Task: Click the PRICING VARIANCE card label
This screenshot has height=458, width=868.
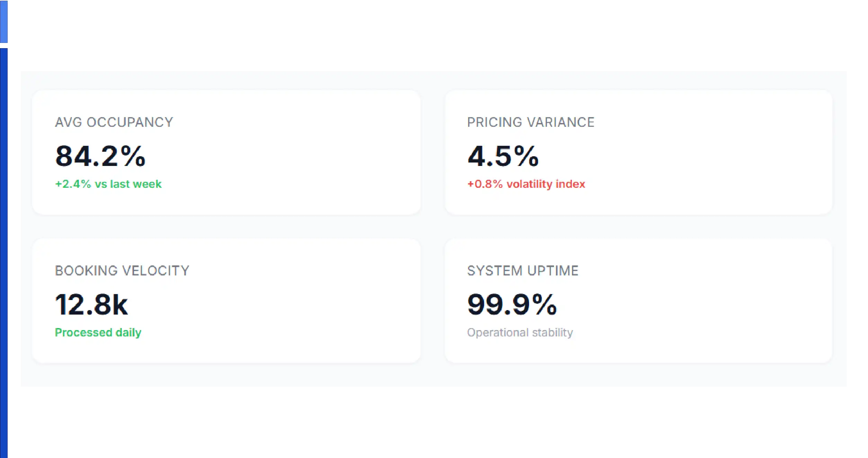Action: [531, 122]
